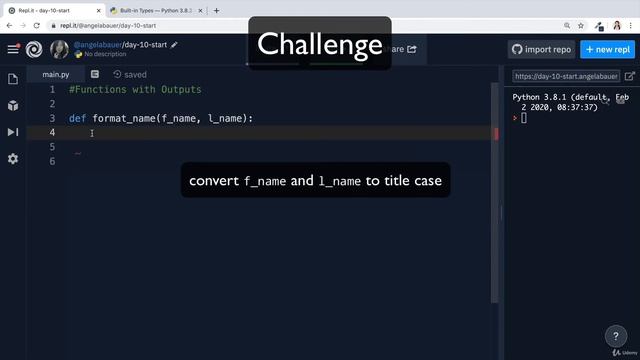Click the Repl.it spiral logo

(x=34, y=49)
